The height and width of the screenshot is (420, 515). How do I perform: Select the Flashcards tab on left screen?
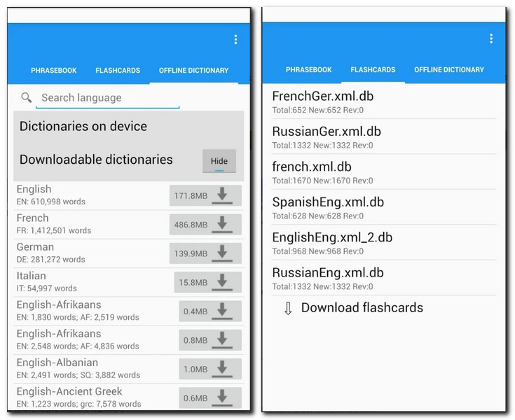pyautogui.click(x=118, y=71)
